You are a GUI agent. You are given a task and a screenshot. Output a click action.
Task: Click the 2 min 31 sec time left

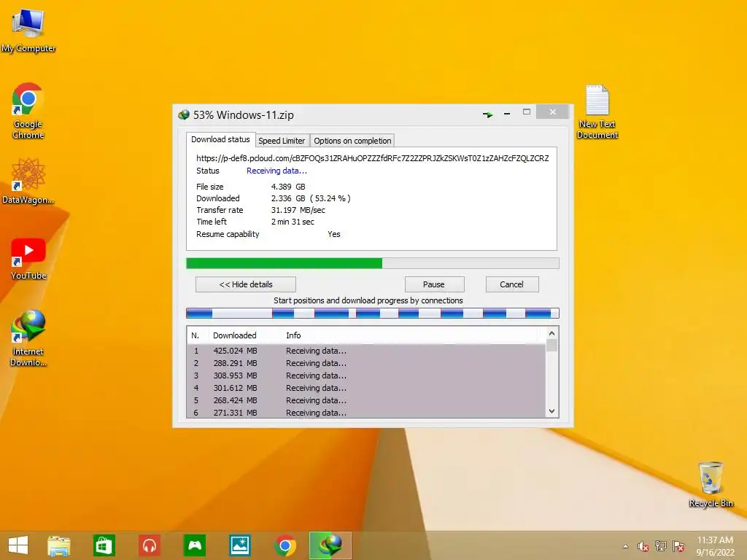[x=293, y=222]
